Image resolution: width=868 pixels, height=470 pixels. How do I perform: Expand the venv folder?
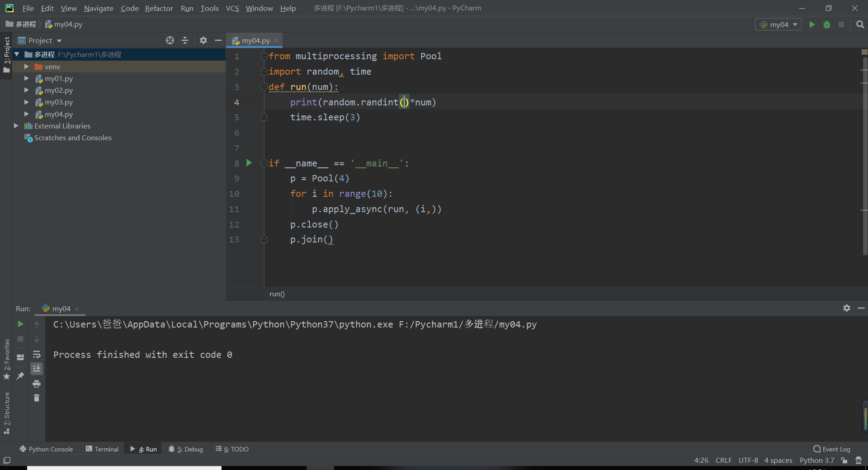pos(26,66)
